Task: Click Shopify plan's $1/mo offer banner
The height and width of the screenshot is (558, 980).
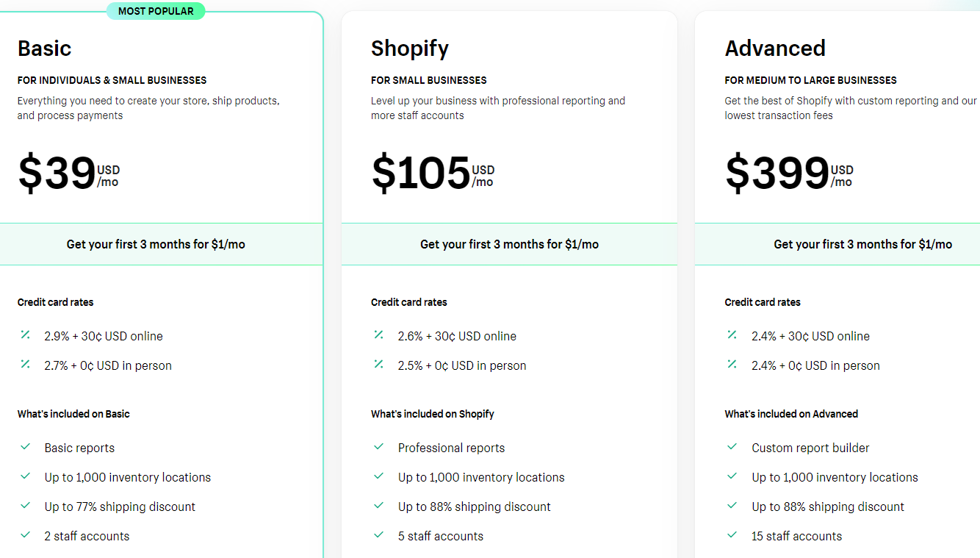Action: (509, 244)
